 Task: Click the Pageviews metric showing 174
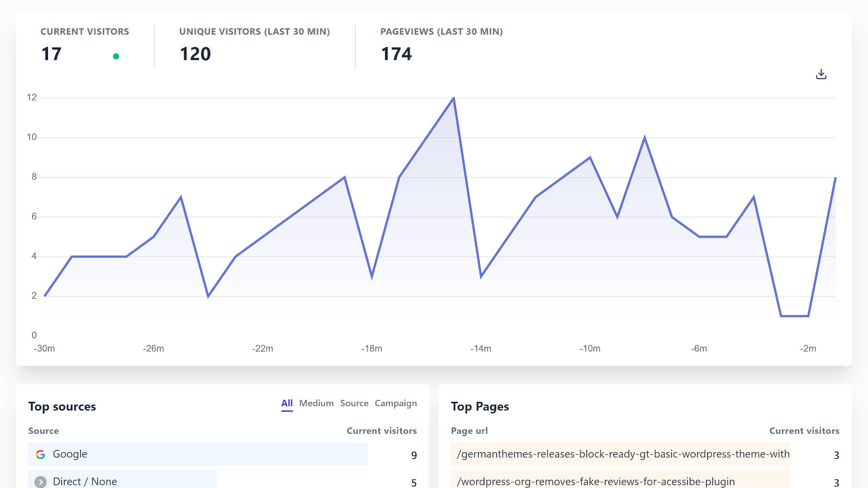coord(396,53)
